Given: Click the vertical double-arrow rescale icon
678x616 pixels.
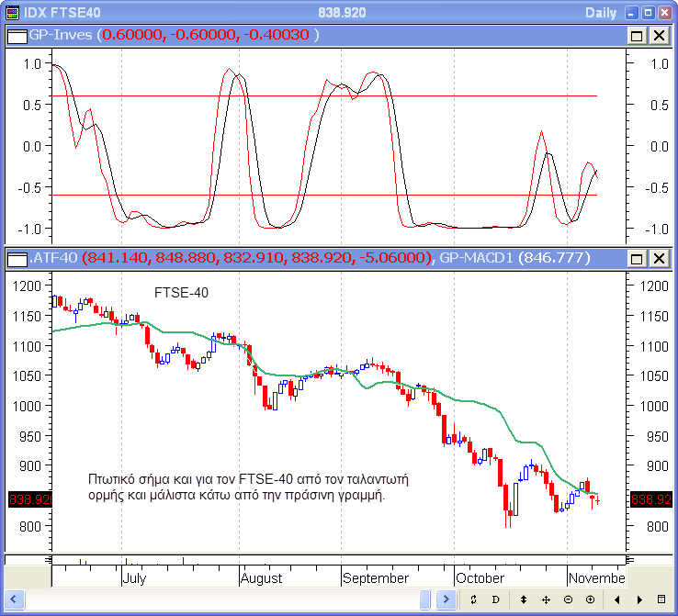Looking at the screenshot, I should [523, 599].
